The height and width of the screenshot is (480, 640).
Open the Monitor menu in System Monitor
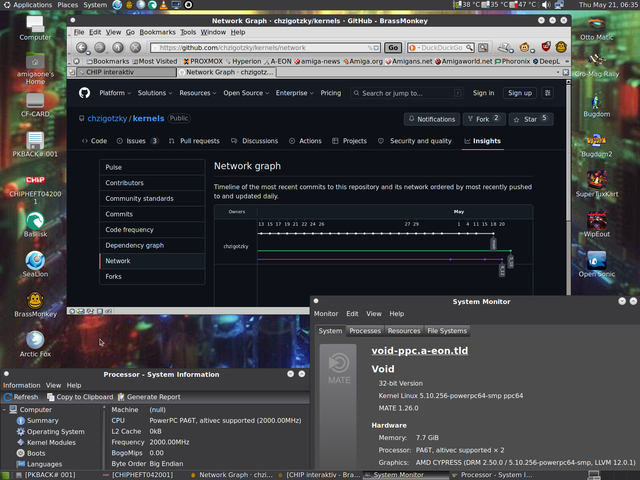pos(326,314)
